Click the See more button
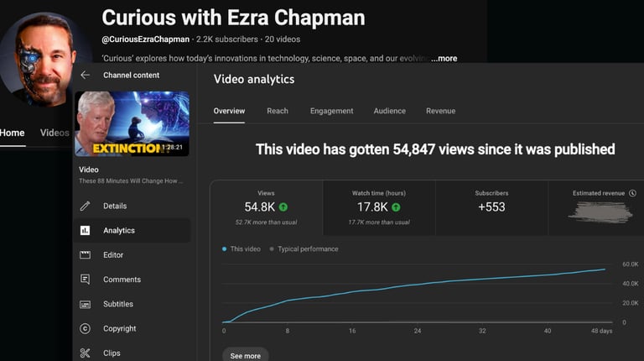The image size is (644, 361). tap(245, 355)
